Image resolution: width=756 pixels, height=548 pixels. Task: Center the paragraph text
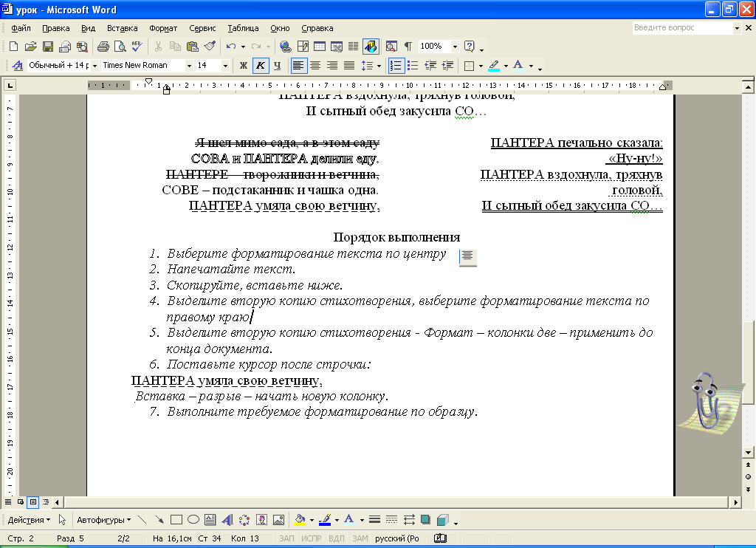(x=315, y=65)
